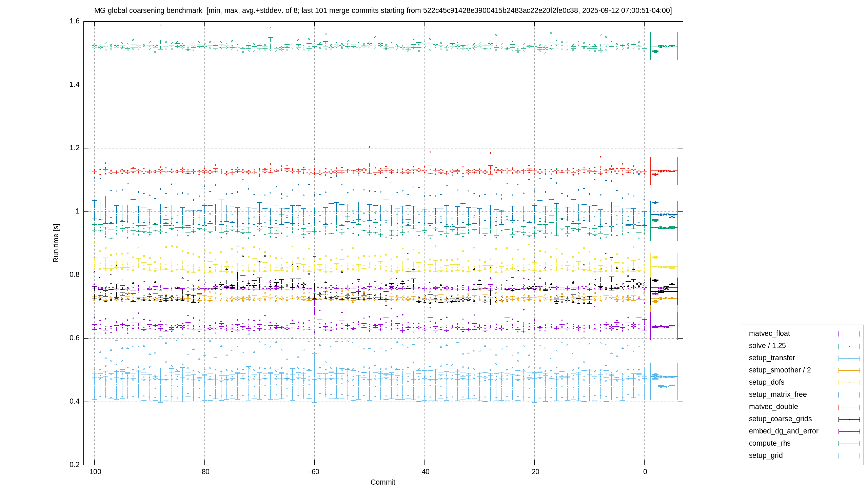Click matvec_double red legend marker
The image size is (868, 488).
(849, 407)
